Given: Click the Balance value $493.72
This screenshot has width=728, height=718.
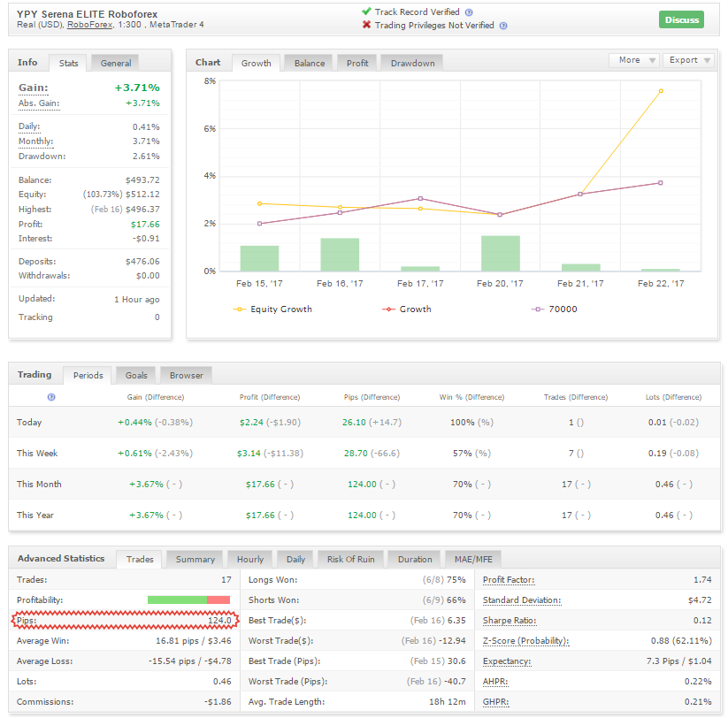Looking at the screenshot, I should (x=142, y=180).
